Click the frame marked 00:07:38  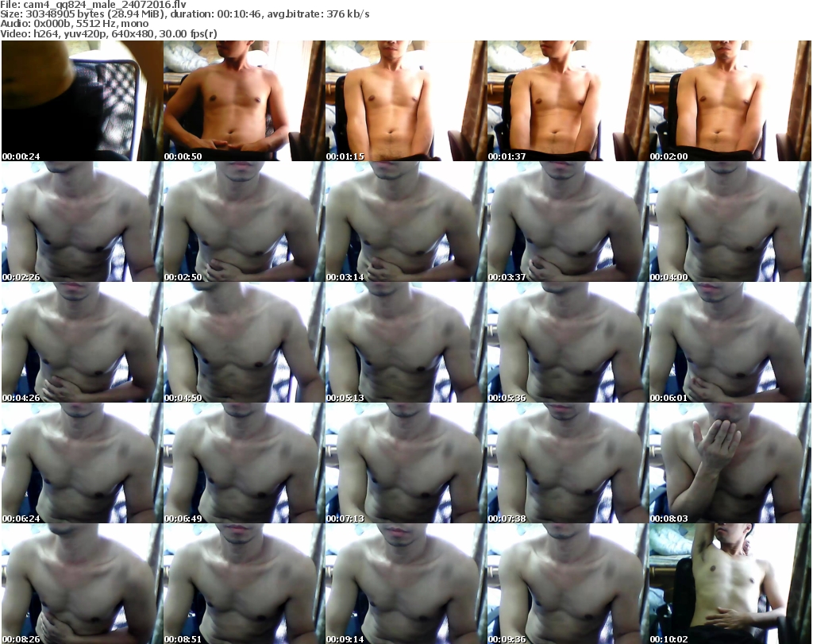point(568,463)
